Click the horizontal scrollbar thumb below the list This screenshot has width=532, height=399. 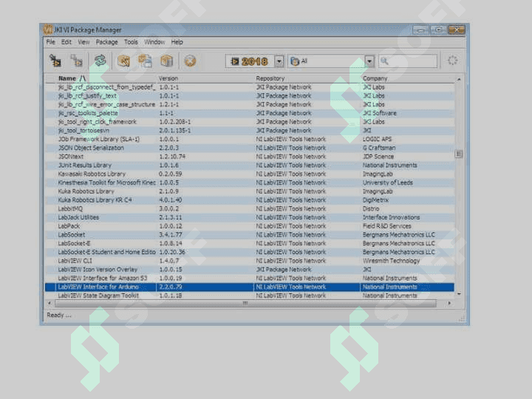pos(245,304)
